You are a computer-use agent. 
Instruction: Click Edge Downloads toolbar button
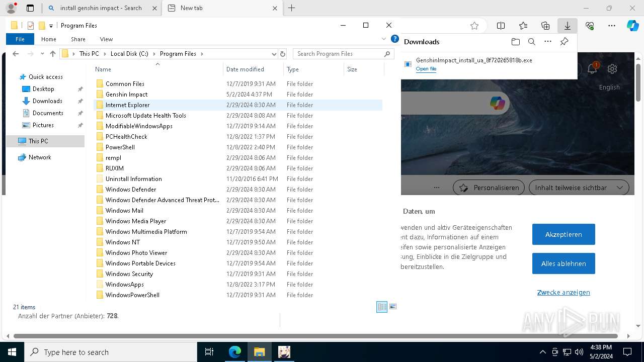pos(568,26)
